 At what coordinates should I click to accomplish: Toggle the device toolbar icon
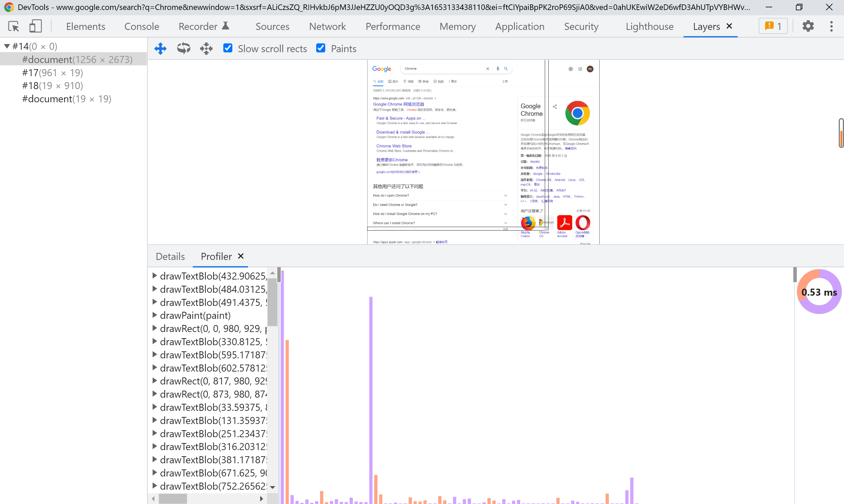(x=35, y=26)
